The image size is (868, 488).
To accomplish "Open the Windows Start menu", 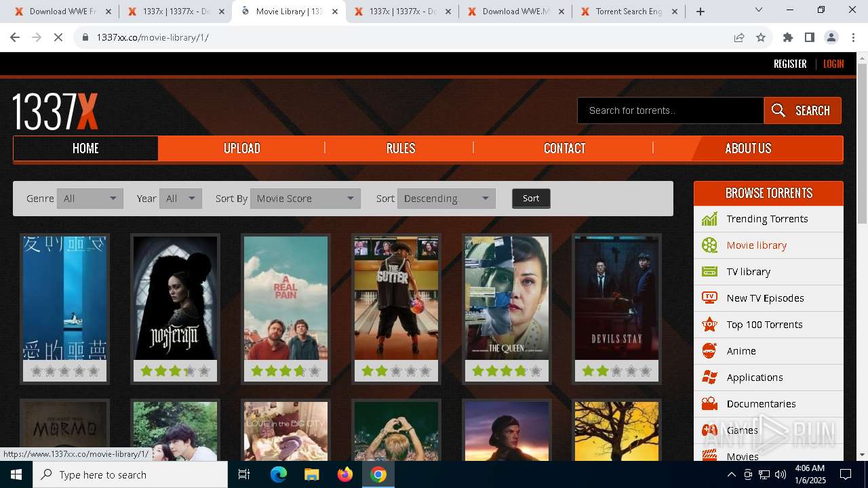I will click(16, 474).
